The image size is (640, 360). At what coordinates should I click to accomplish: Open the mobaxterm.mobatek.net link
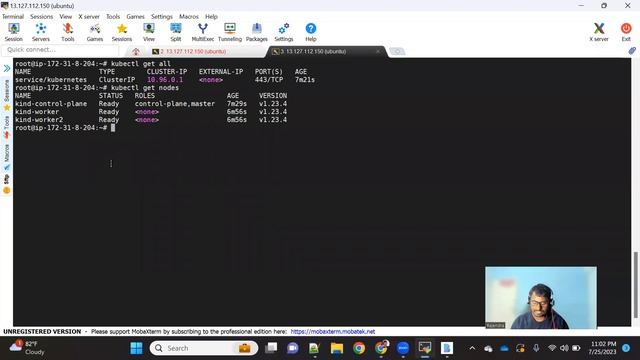click(x=333, y=331)
